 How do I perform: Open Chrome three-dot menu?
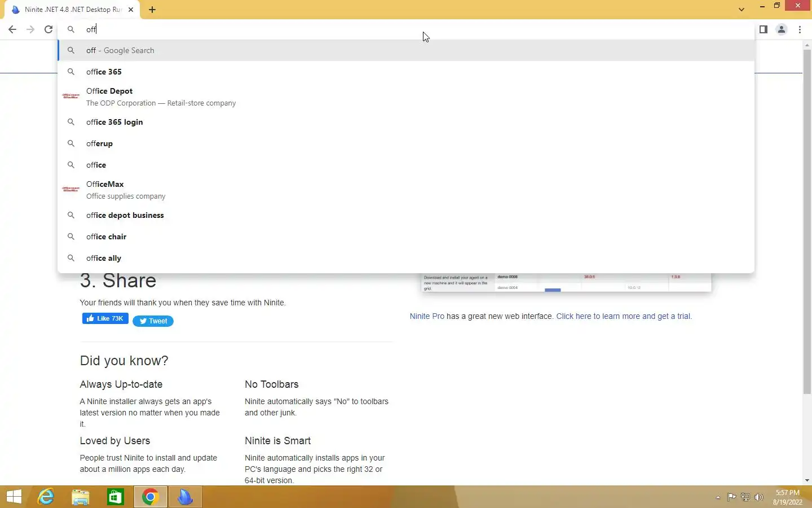click(800, 29)
